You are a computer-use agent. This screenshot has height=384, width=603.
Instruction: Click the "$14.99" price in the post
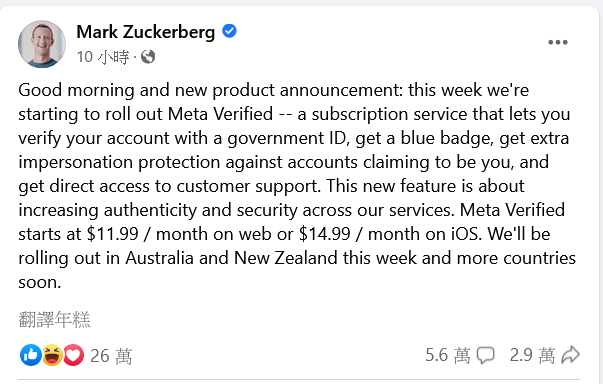[325, 234]
